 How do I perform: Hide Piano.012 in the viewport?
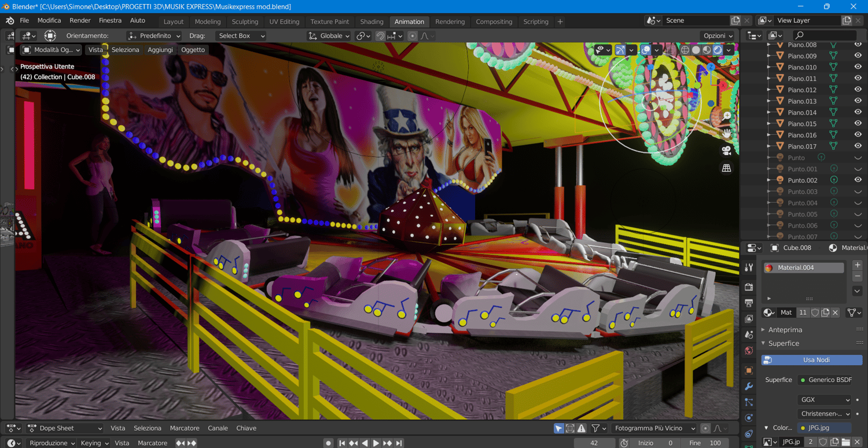point(858,90)
